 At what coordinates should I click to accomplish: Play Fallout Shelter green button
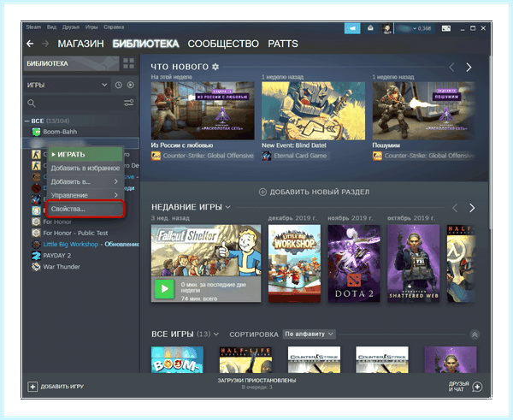[164, 289]
